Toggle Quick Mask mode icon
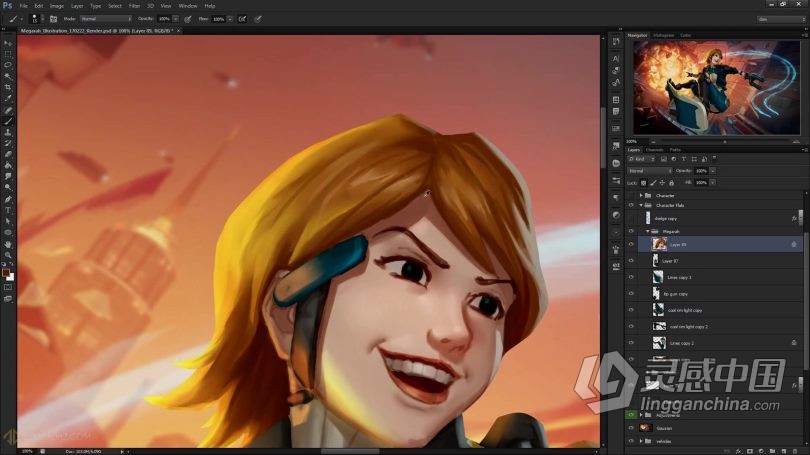This screenshot has height=455, width=810. 8,287
